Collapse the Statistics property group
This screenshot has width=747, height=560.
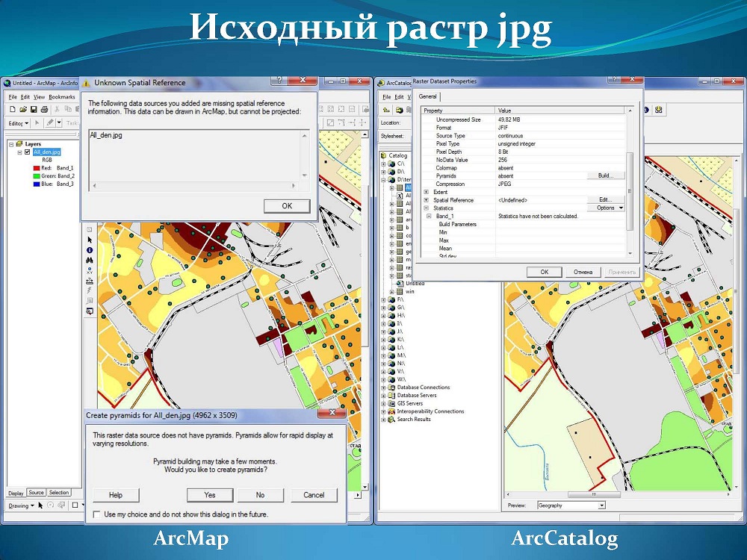point(427,208)
